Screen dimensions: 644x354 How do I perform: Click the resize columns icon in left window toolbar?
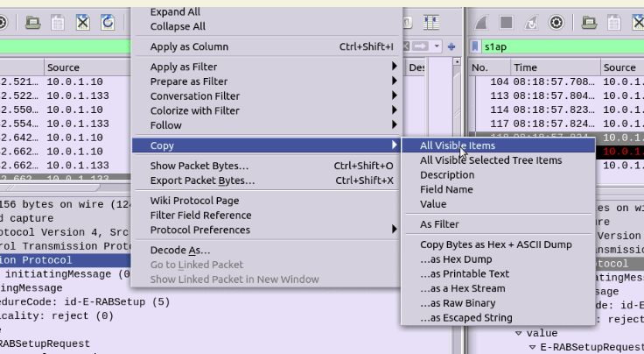pos(431,22)
